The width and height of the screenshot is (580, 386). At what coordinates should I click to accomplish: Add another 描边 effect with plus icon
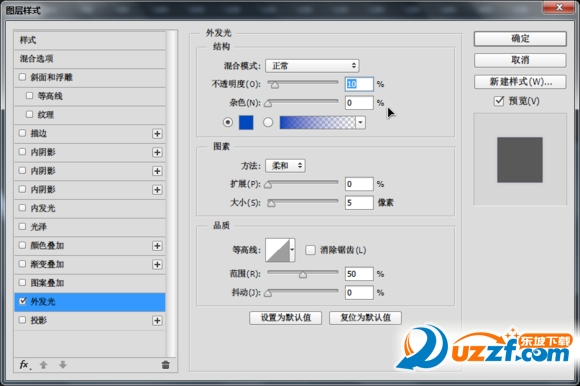pyautogui.click(x=157, y=133)
